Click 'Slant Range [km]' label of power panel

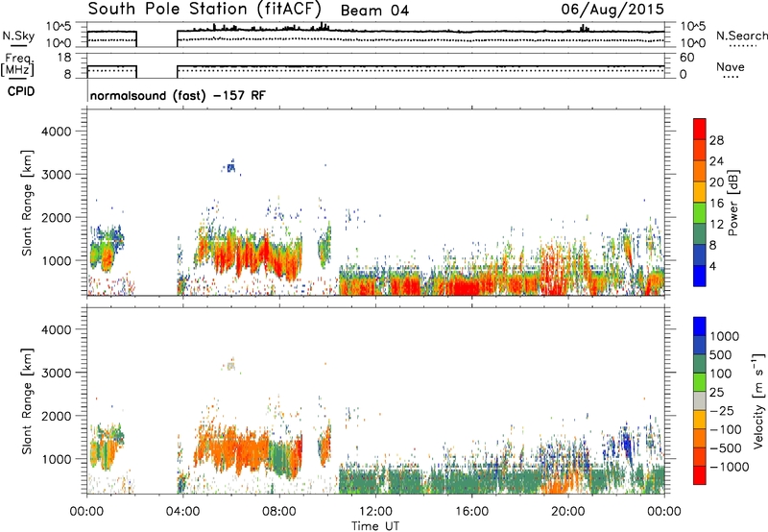pos(27,203)
